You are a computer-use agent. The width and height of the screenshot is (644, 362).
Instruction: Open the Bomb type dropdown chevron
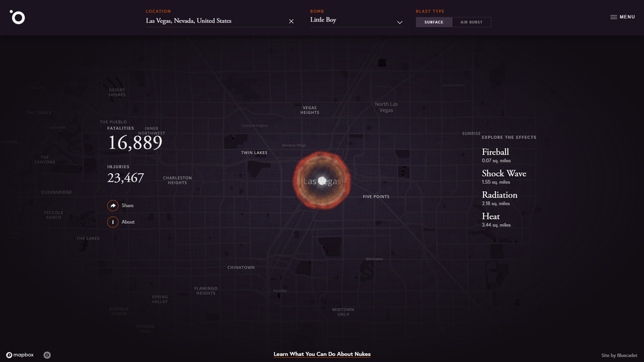400,22
